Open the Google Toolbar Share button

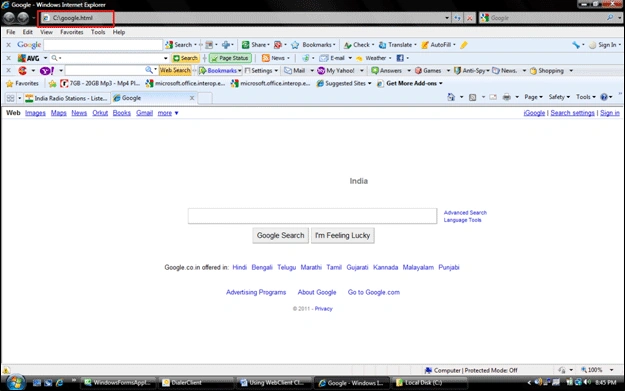[x=255, y=45]
